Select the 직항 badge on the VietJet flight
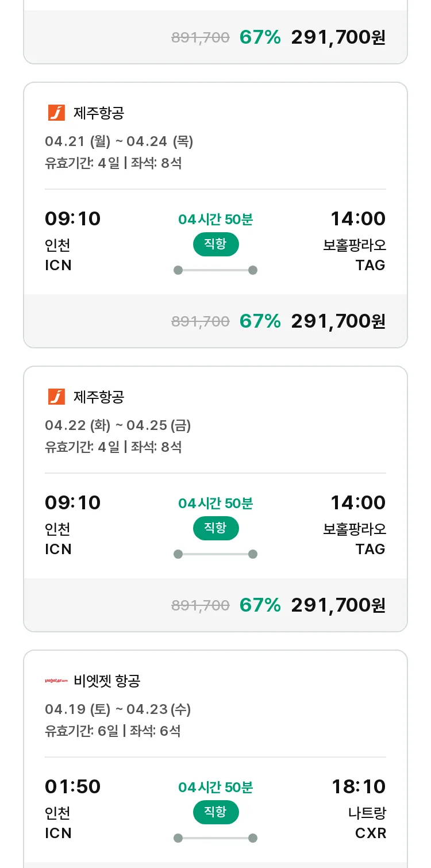Screen dimensions: 431x868 (x=215, y=812)
